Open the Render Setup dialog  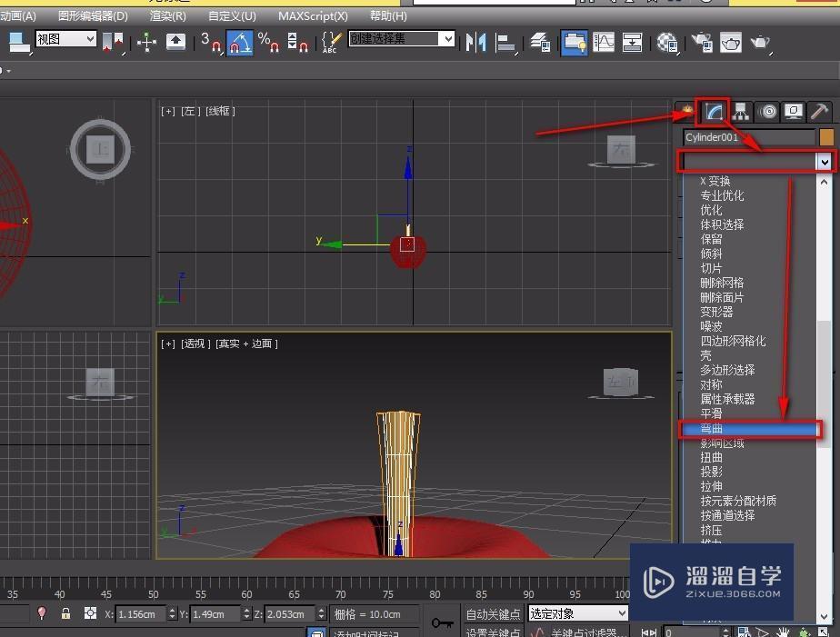pyautogui.click(x=698, y=40)
